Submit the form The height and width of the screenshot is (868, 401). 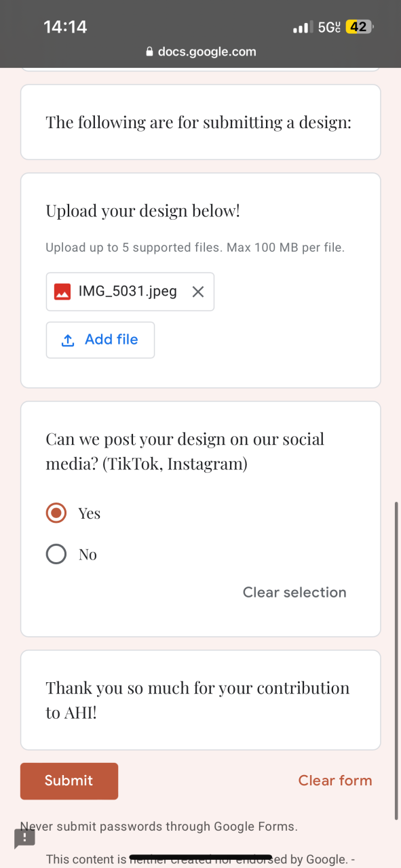click(x=69, y=781)
